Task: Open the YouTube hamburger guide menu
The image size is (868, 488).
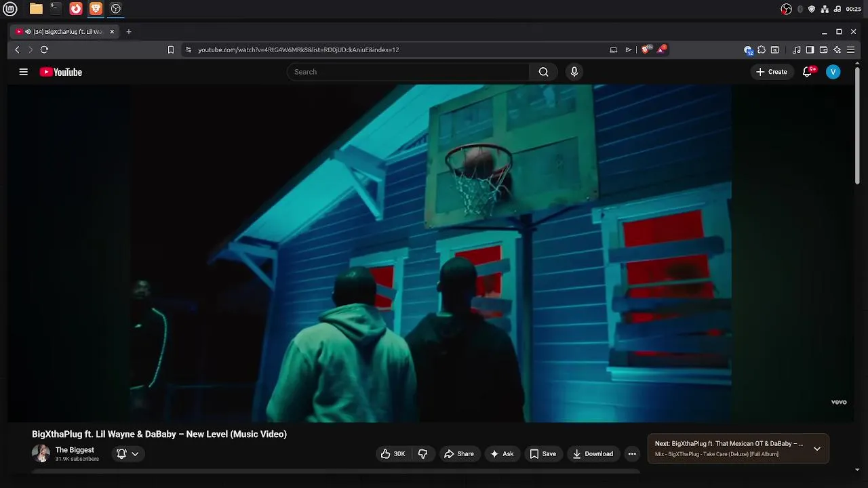Action: [x=23, y=72]
